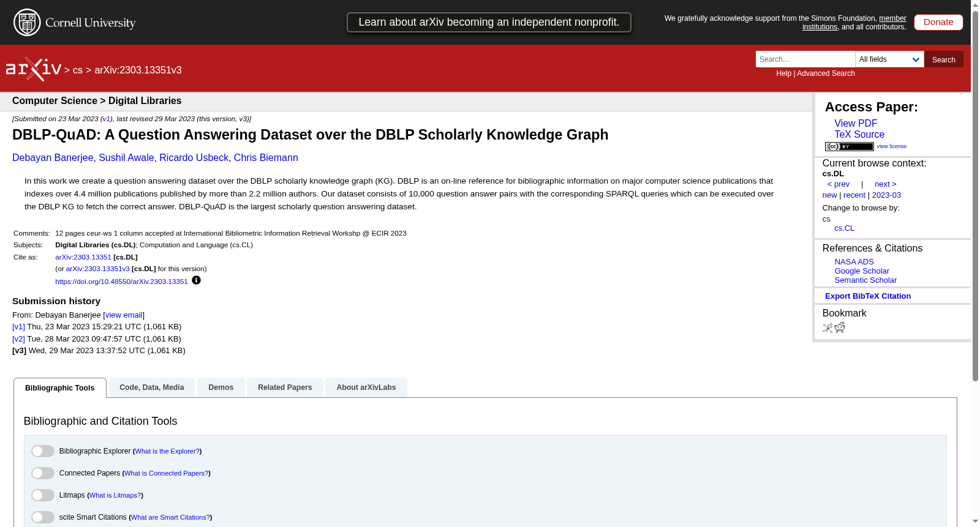This screenshot has width=980, height=527.
Task: Open the arXiv home logo
Action: tap(34, 69)
